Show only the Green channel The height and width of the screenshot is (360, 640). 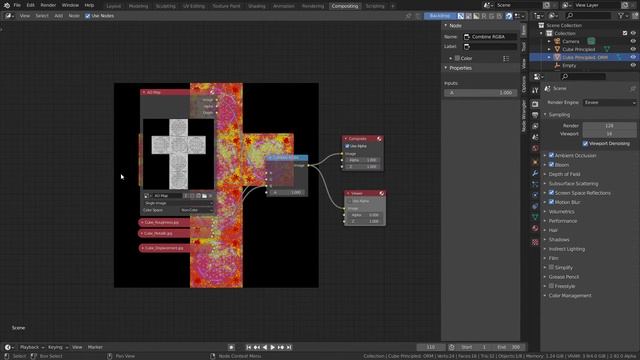491,16
